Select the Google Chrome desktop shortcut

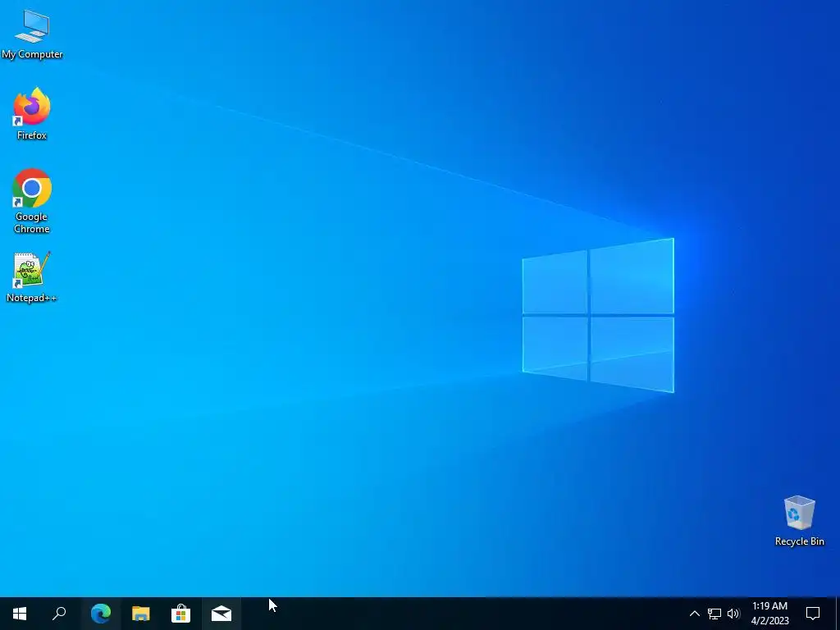pyautogui.click(x=32, y=201)
